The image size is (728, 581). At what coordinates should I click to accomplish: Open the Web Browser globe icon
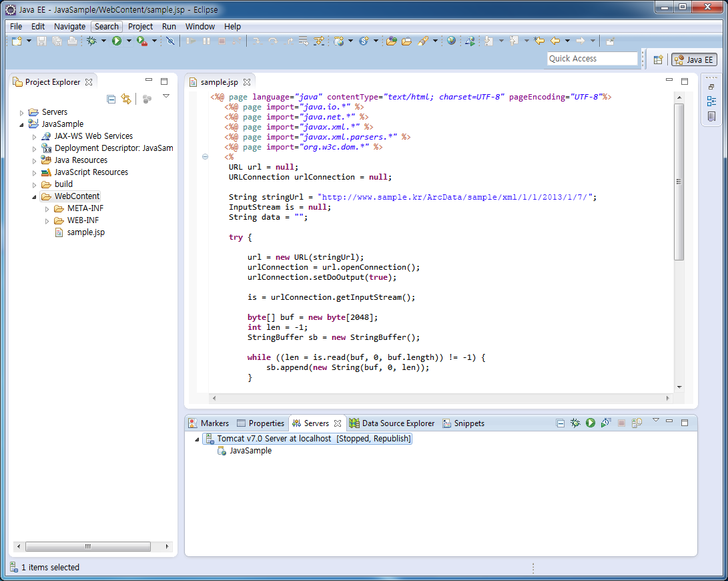click(x=452, y=41)
